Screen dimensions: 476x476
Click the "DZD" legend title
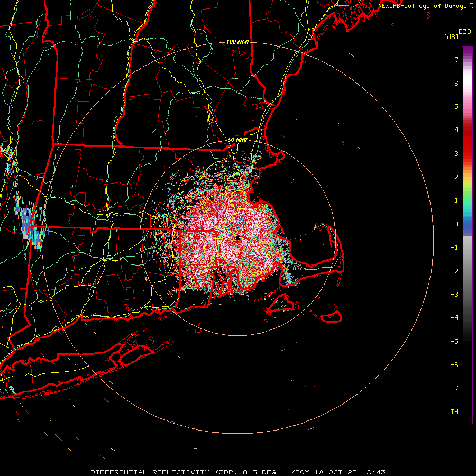point(465,32)
